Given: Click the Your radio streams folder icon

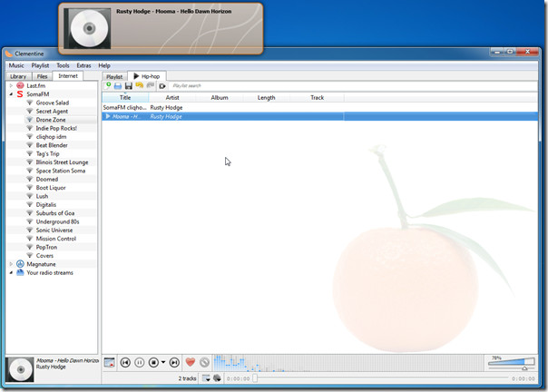Looking at the screenshot, I should (20, 272).
